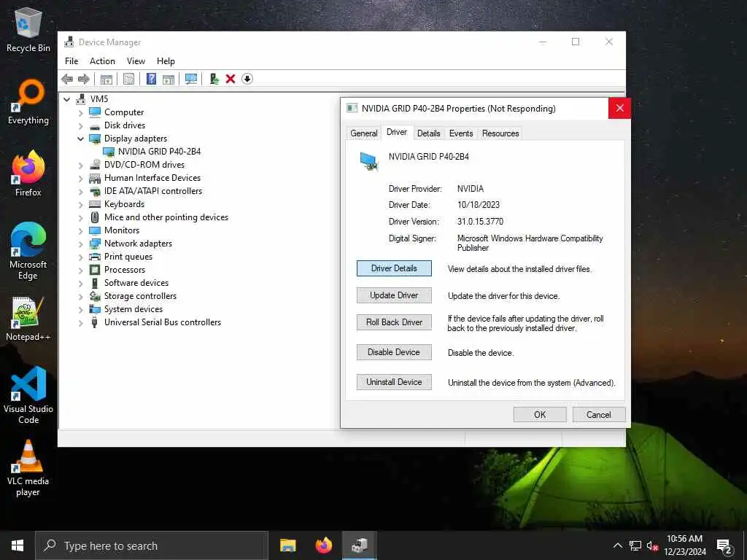Click the Disable Device button
This screenshot has height=560, width=747.
pyautogui.click(x=394, y=352)
